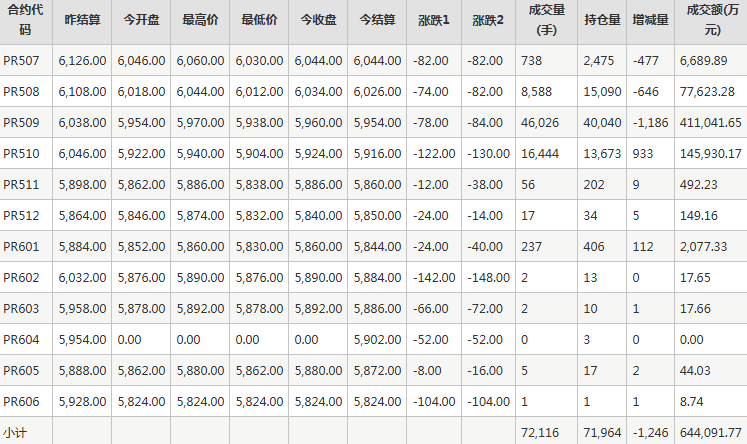This screenshot has width=747, height=444.
Task: Select contract code PR605
Action: (x=21, y=371)
